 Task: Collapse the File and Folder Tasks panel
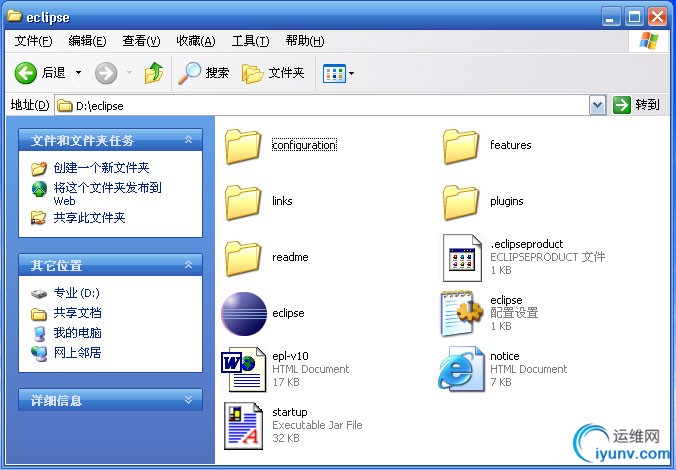tap(188, 140)
